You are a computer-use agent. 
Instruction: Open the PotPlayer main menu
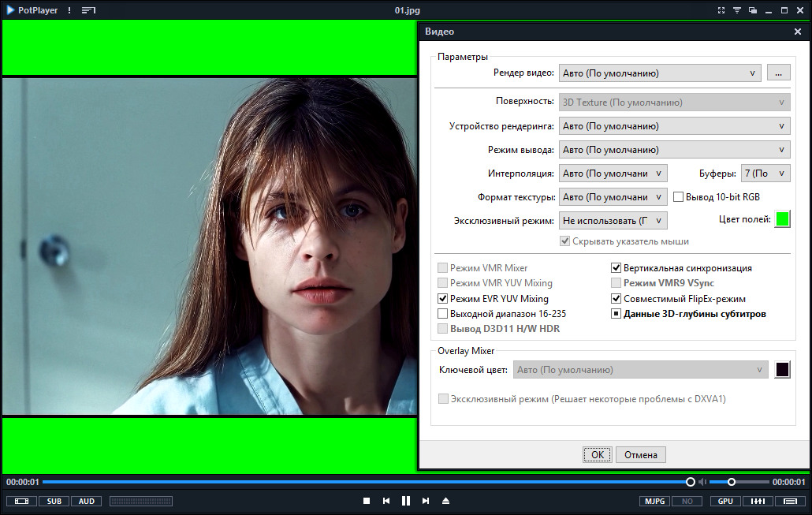32,10
